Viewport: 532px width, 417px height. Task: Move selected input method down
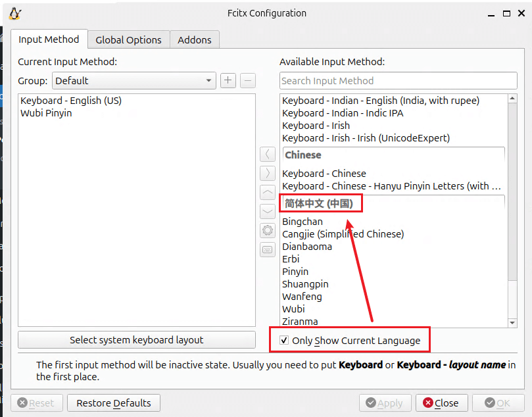268,211
